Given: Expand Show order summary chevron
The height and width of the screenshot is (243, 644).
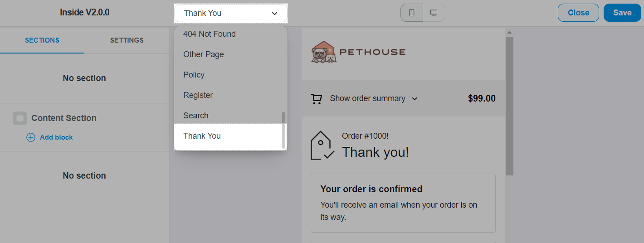Looking at the screenshot, I should coord(415,99).
